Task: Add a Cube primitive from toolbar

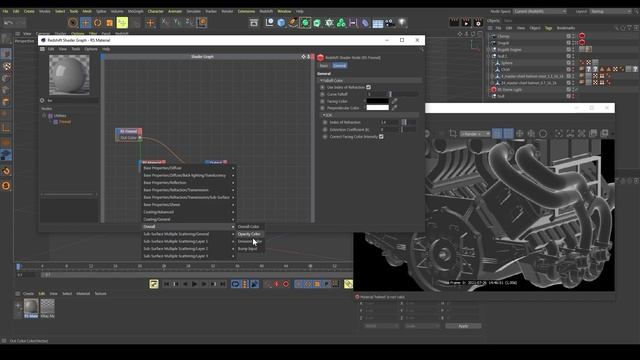Action: 281,23
